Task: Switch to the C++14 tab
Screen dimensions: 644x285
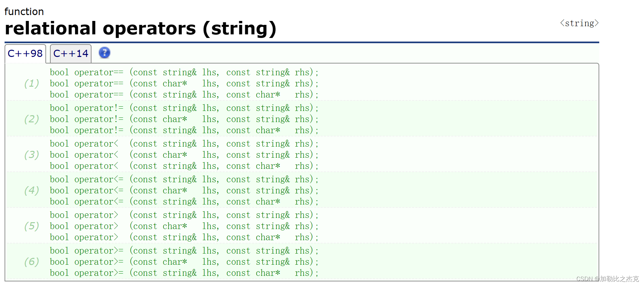Action: [x=71, y=53]
